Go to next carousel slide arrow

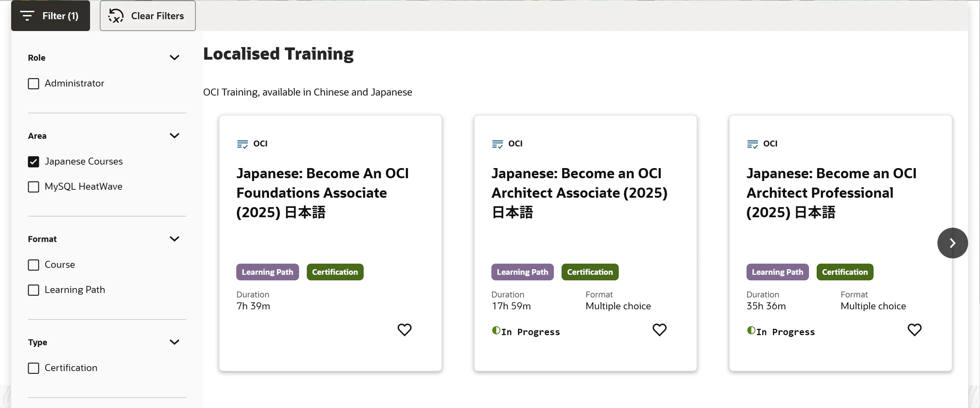pyautogui.click(x=952, y=243)
